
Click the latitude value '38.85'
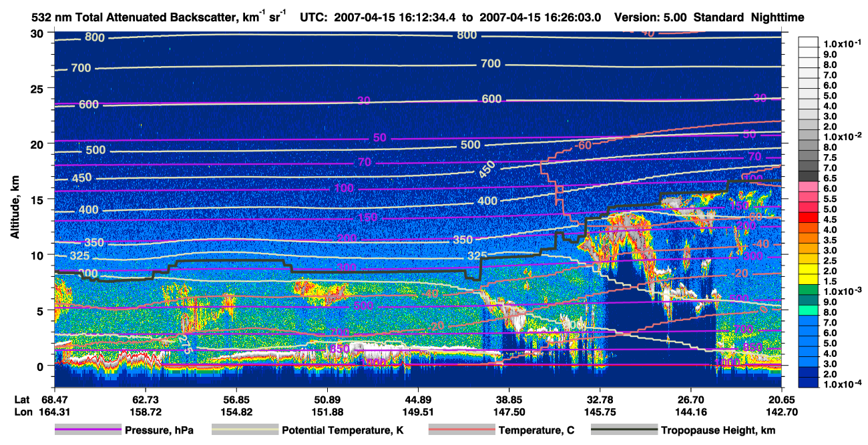[509, 399]
